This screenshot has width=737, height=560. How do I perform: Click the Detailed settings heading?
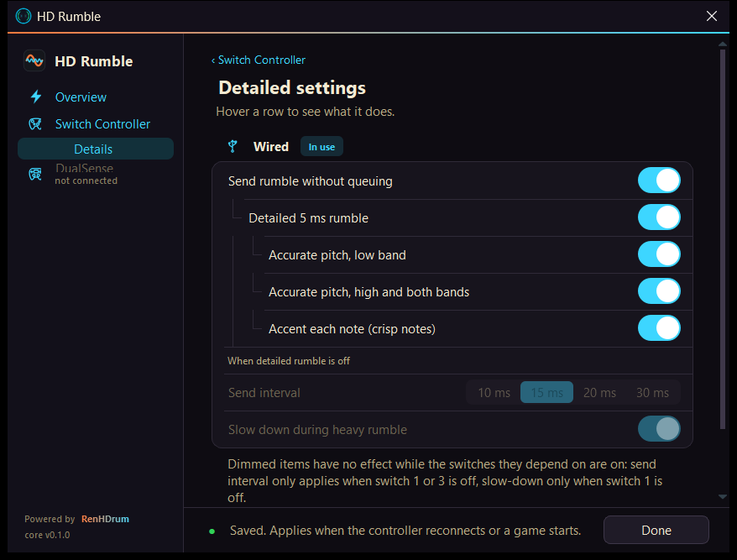tap(292, 88)
